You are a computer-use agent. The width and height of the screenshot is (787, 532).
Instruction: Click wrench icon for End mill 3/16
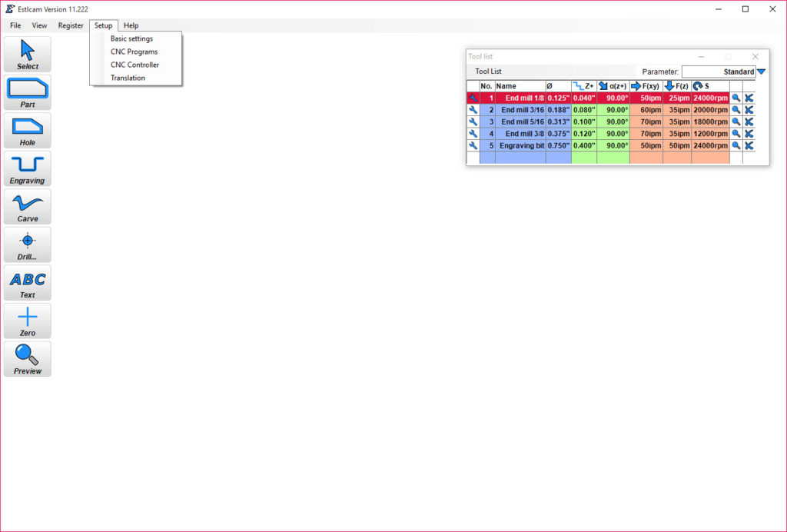point(473,110)
